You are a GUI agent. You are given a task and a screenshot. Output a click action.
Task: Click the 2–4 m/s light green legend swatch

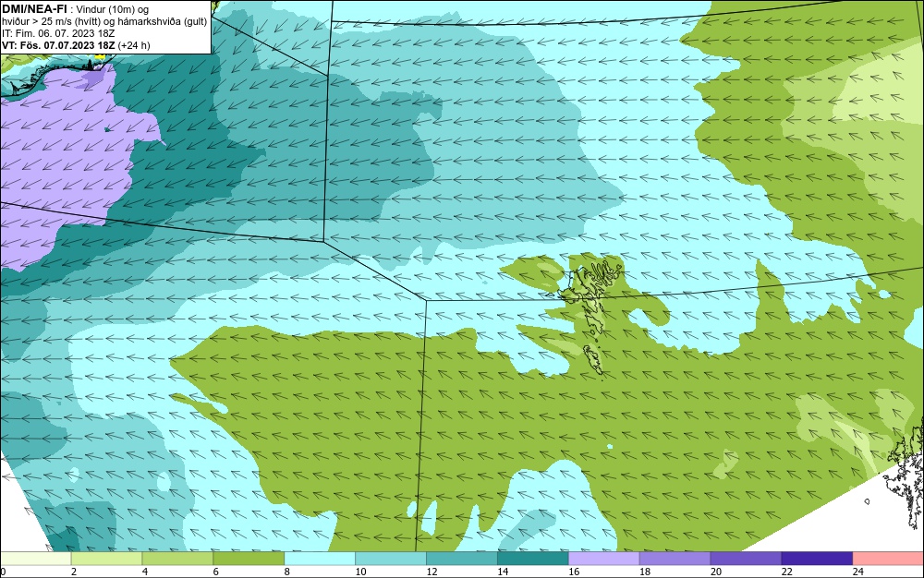[106, 559]
